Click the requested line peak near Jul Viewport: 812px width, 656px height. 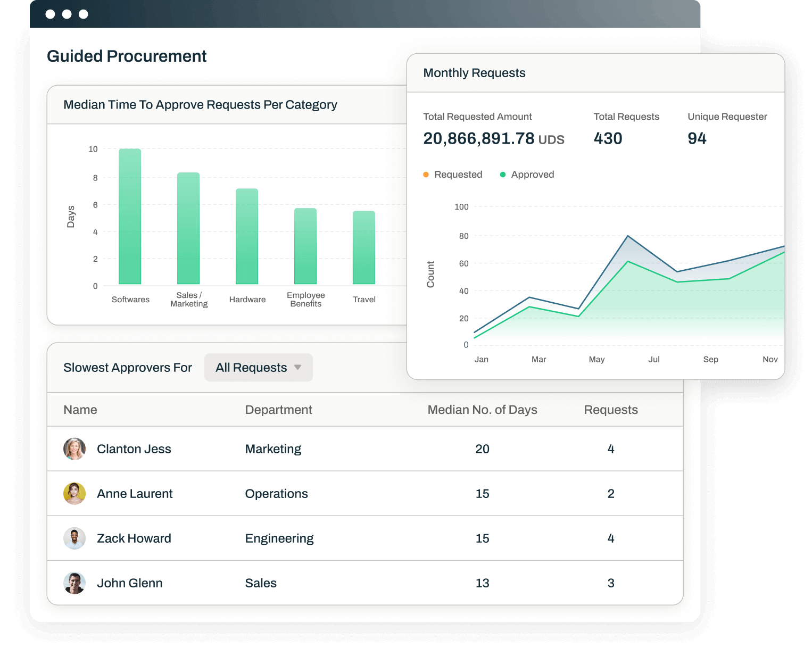click(628, 236)
